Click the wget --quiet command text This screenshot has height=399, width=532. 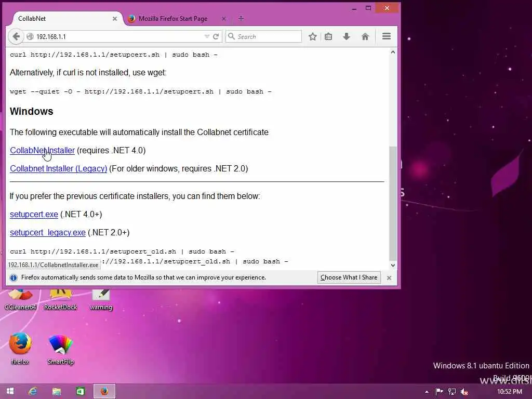[x=140, y=91]
